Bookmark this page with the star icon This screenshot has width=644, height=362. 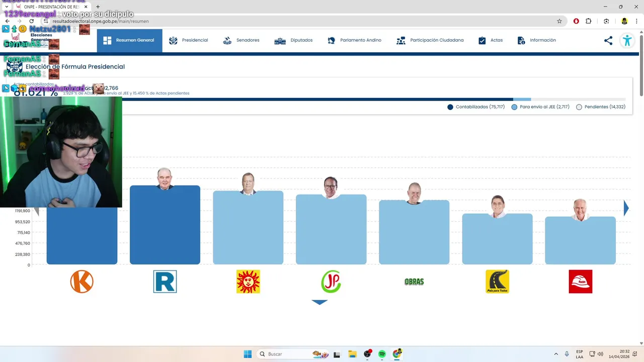pos(559,21)
